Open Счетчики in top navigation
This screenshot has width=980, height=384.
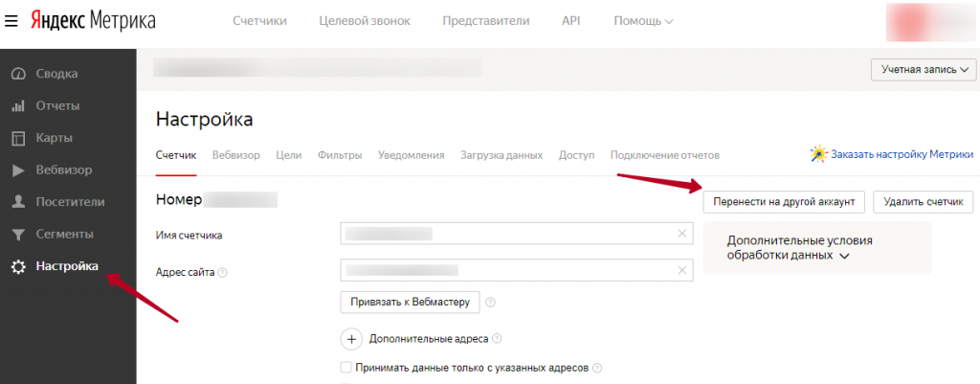click(x=259, y=21)
